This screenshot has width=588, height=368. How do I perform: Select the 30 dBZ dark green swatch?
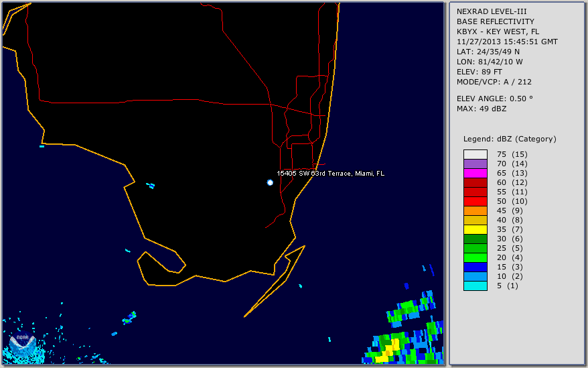point(475,239)
